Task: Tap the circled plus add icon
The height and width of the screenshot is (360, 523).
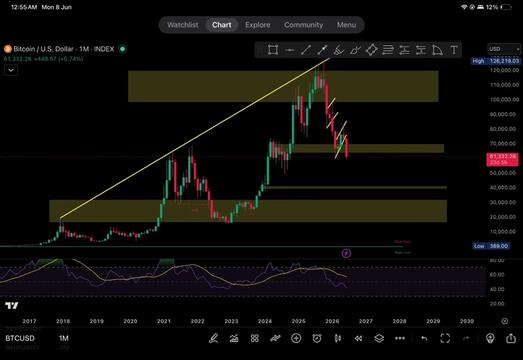Action: tap(296, 338)
